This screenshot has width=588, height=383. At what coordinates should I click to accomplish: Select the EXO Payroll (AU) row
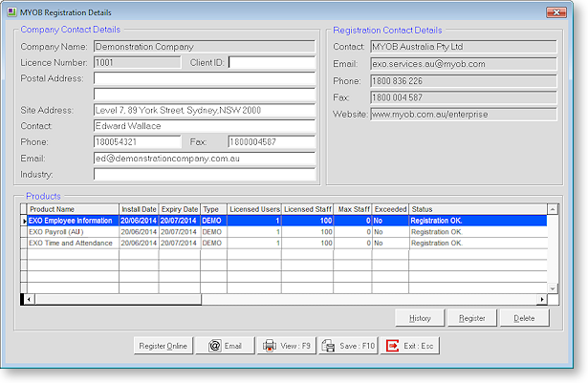(72, 232)
